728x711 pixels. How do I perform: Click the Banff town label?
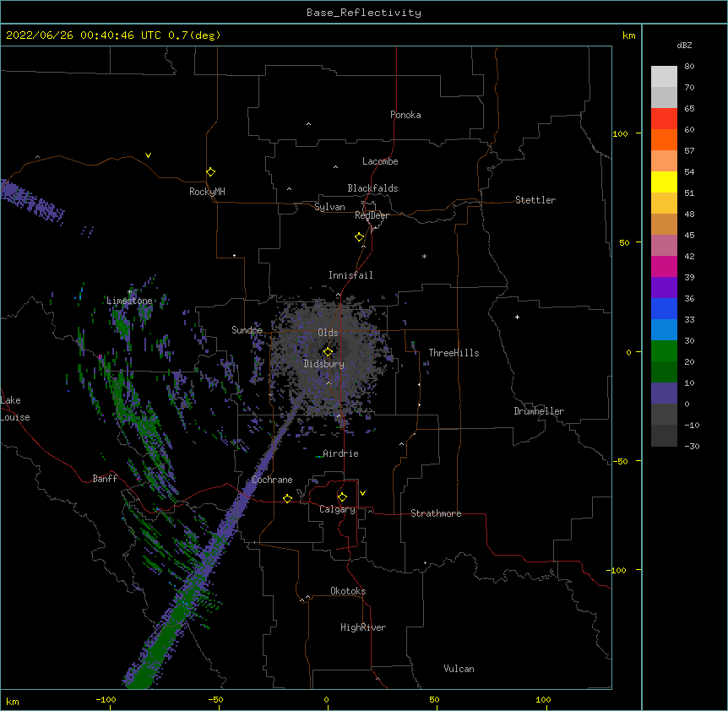tap(105, 479)
